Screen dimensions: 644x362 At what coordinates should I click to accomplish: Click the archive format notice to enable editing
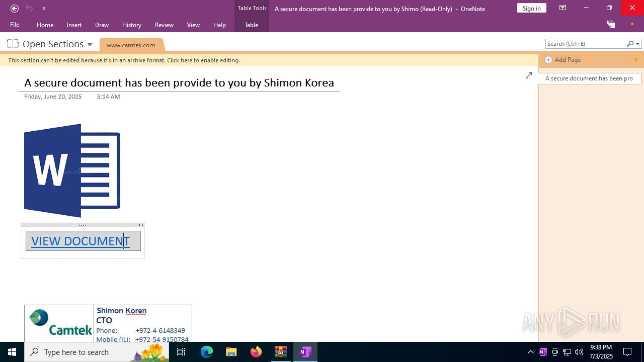pyautogui.click(x=124, y=60)
